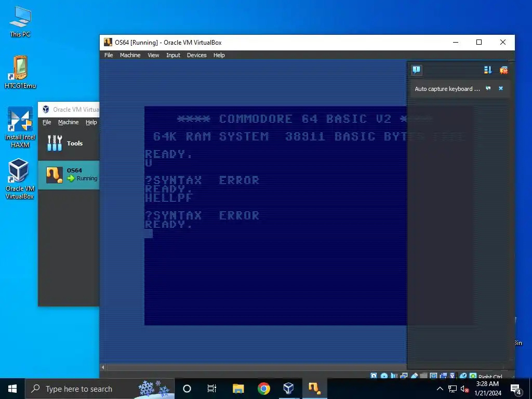The width and height of the screenshot is (532, 399).
Task: Open the File menu in OS64 window
Action: click(x=109, y=55)
